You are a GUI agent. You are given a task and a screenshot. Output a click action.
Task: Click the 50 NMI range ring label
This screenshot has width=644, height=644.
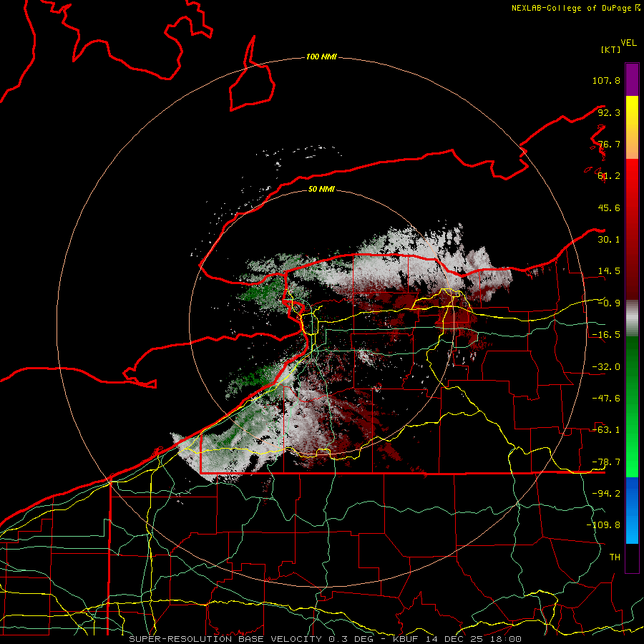pyautogui.click(x=321, y=189)
